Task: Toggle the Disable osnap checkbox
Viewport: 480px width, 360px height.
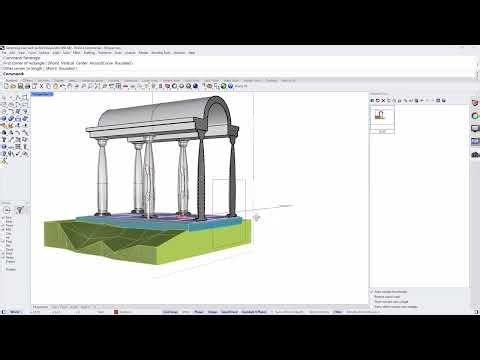Action: (x=9, y=269)
